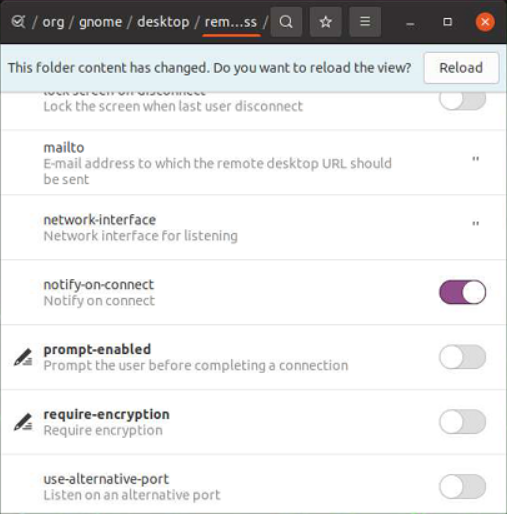The height and width of the screenshot is (514, 507).
Task: Select the 'rem...ss' path segment
Action: point(231,22)
